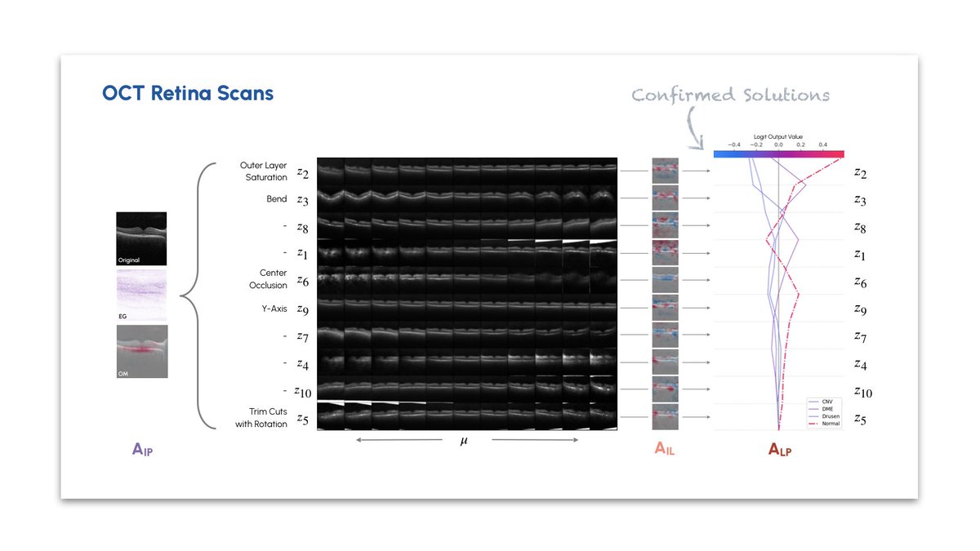This screenshot has height=551, width=980.
Task: Click the z3 label beside Bend
Action: 302,200
